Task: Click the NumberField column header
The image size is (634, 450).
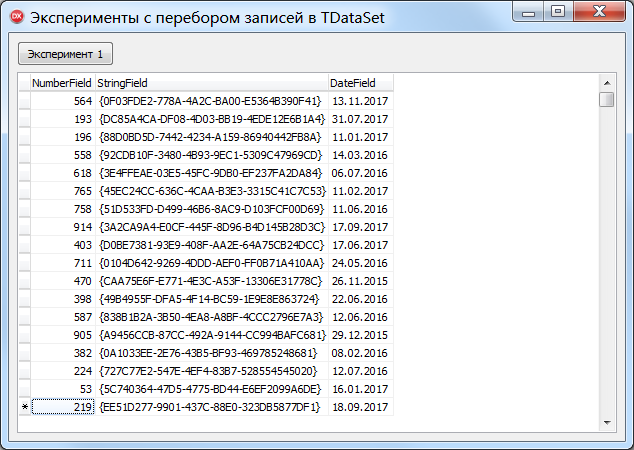Action: point(62,83)
